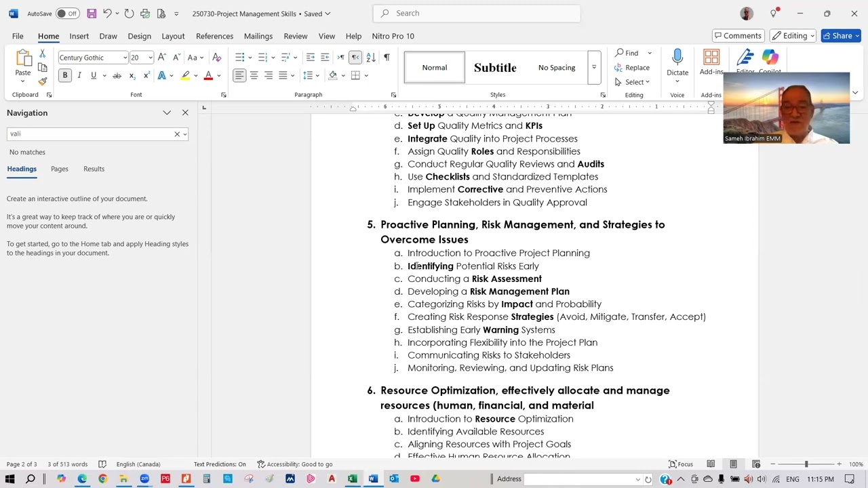This screenshot has width=868, height=488.
Task: Open the Add-ins gallery icon
Action: pos(711,58)
